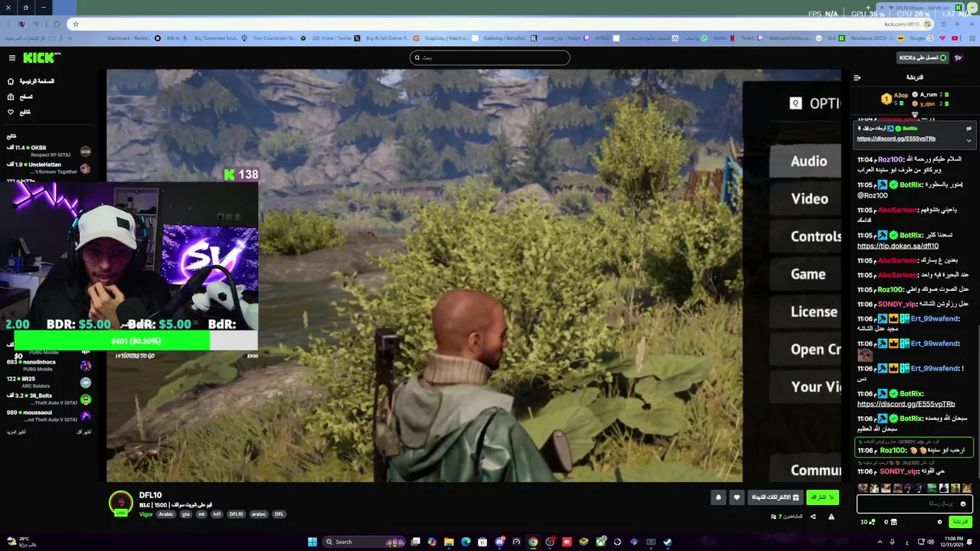Open the DFL10 channel avatar
The width and height of the screenshot is (980, 551).
pyautogui.click(x=121, y=503)
